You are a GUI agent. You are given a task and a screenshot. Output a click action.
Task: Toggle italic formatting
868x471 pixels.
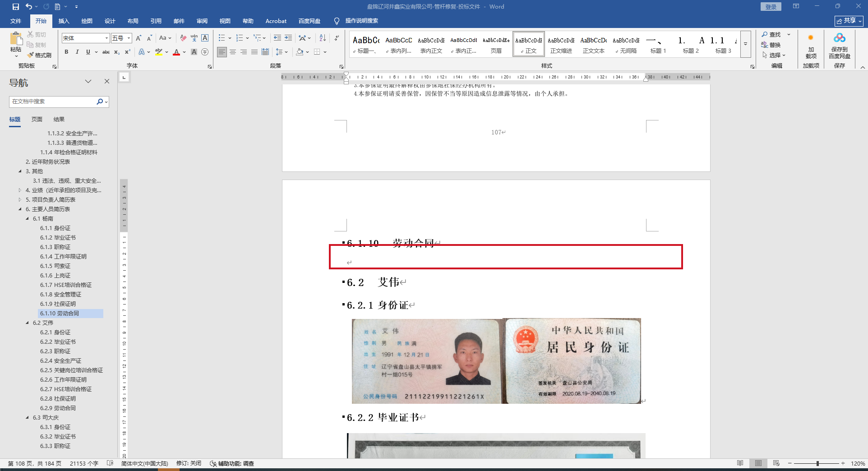(77, 52)
